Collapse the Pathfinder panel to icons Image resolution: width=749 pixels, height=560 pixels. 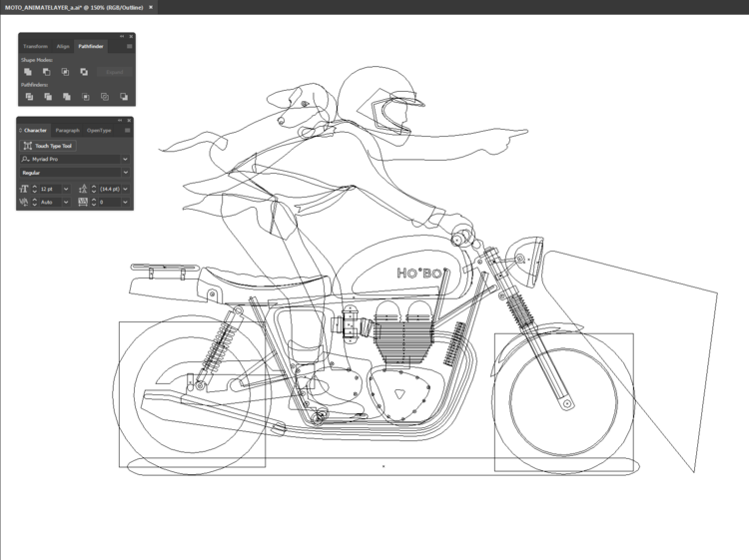click(x=122, y=36)
